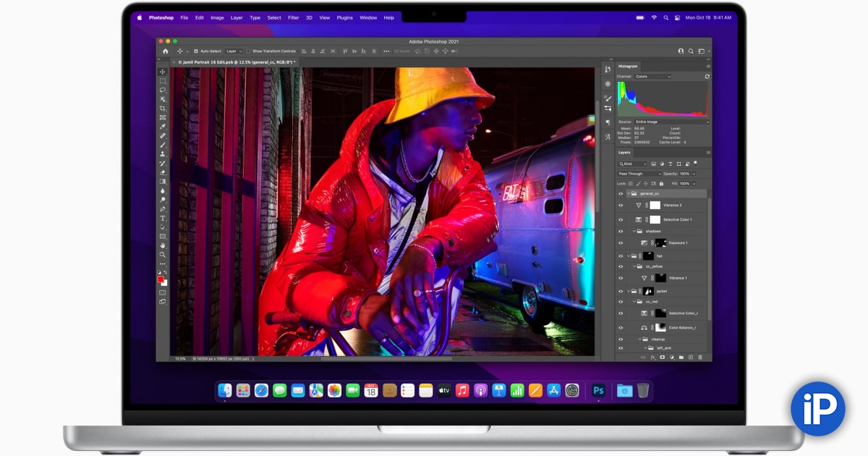Refresh the histogram using the uncached refresh icon
This screenshot has width=868, height=456.
coord(707,76)
